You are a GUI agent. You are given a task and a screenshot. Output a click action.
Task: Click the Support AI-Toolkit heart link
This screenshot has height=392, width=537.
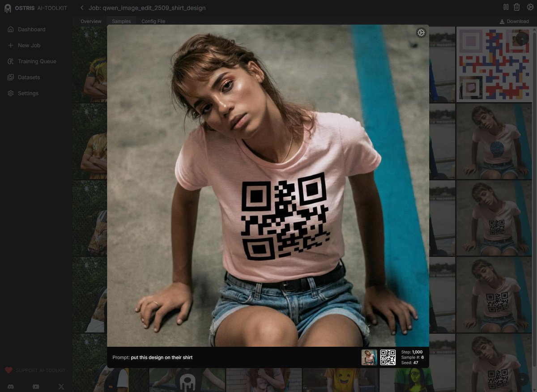(x=35, y=371)
